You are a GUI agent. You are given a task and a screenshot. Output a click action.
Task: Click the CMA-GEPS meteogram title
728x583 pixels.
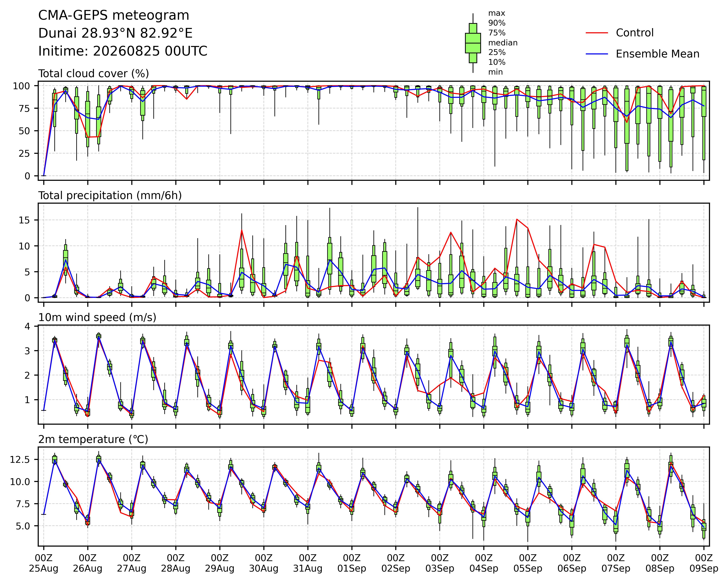pos(113,16)
